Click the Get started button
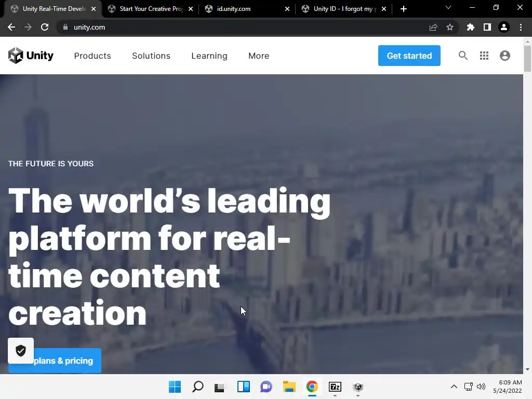This screenshot has height=399, width=532. [x=409, y=56]
